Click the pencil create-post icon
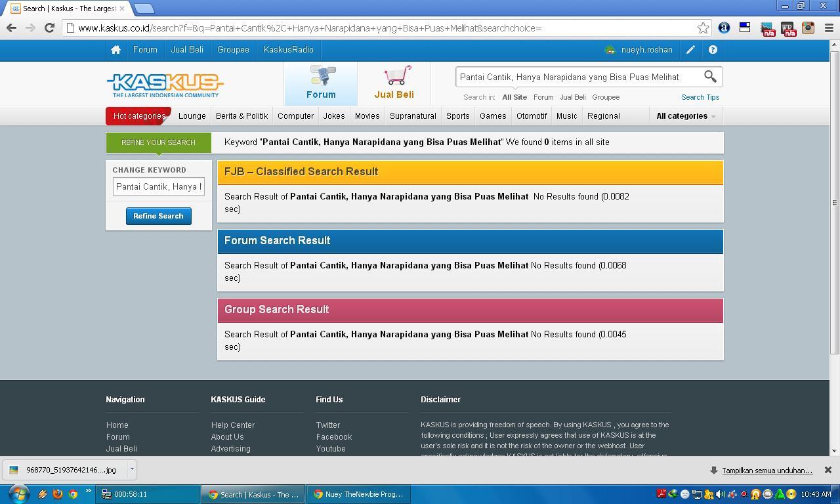The width and height of the screenshot is (840, 504). 690,50
